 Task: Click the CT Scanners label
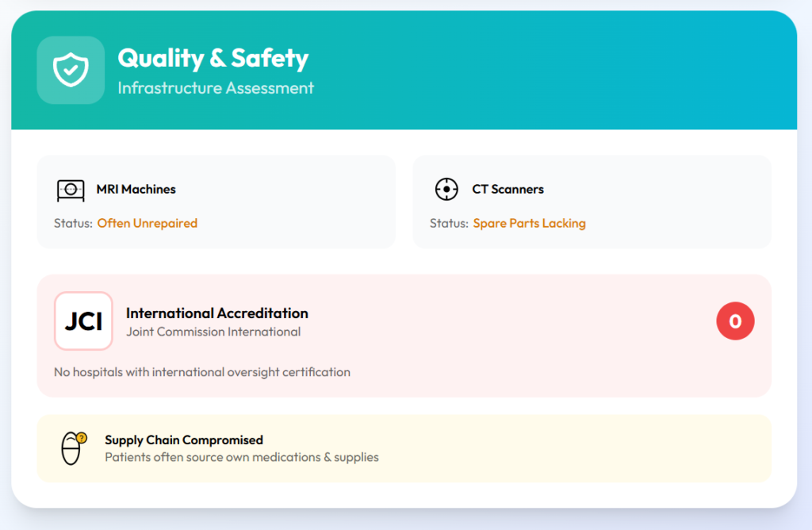(507, 190)
